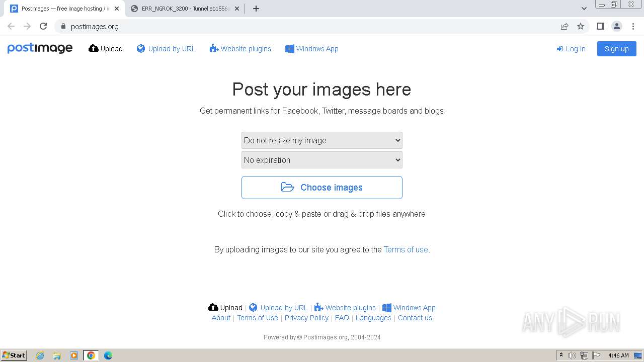644x362 pixels.
Task: Open the Contact us footer link
Action: tap(415, 318)
